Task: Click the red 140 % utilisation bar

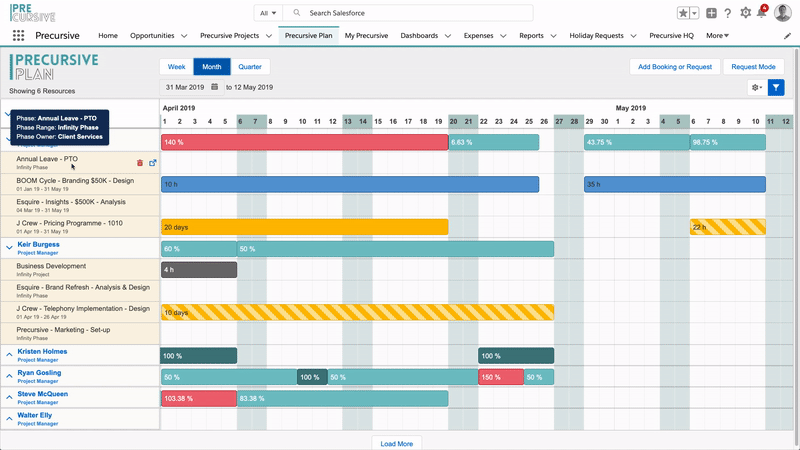Action: tap(305, 142)
